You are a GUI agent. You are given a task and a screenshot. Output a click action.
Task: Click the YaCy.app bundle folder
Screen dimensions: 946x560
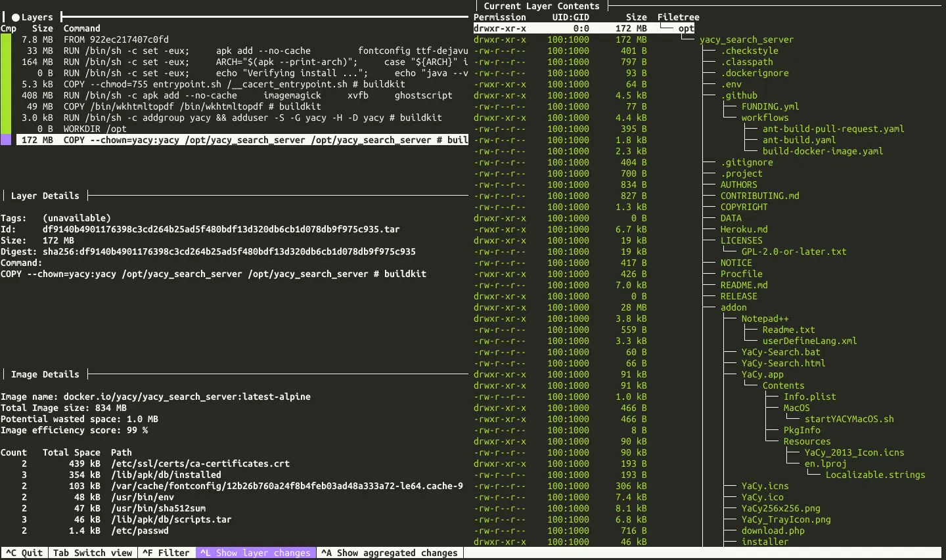coord(762,374)
